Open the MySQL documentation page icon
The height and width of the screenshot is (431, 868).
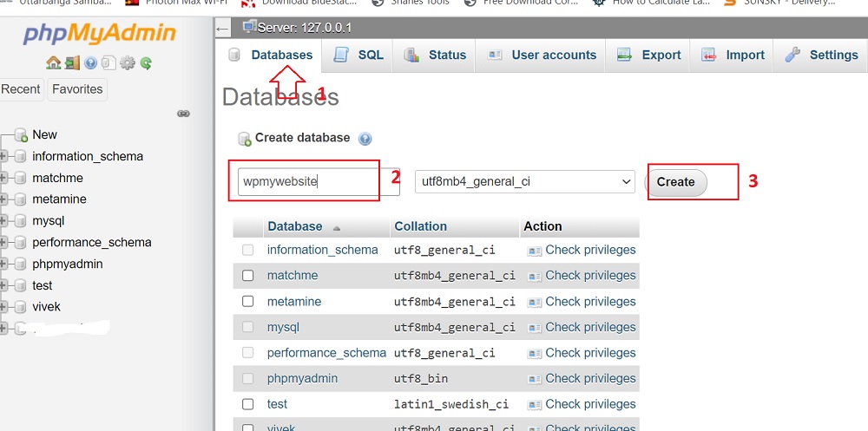point(108,63)
